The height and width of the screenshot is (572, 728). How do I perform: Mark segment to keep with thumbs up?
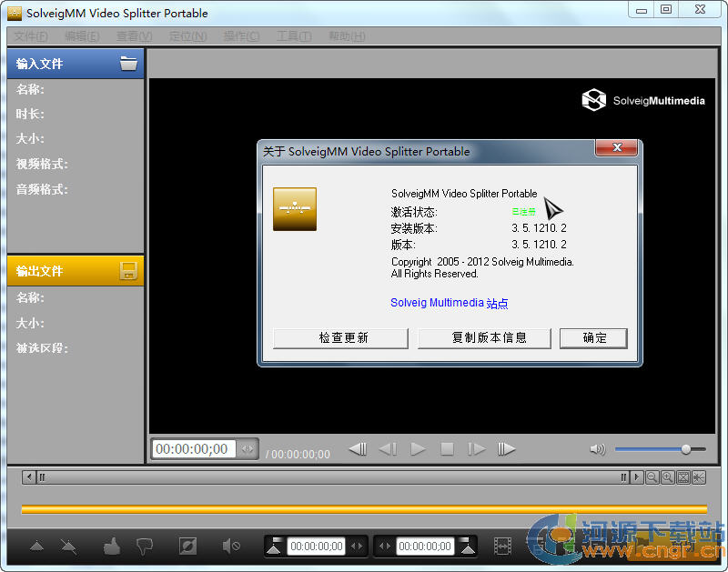click(x=111, y=547)
